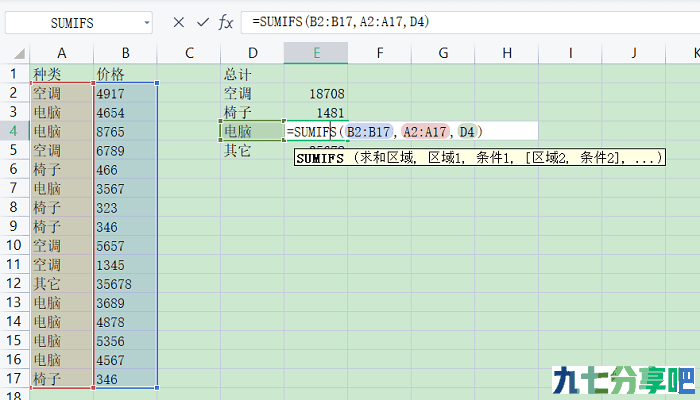Viewport: 700px width, 400px height.
Task: Click cell B1 labeled 价格
Action: tap(125, 74)
